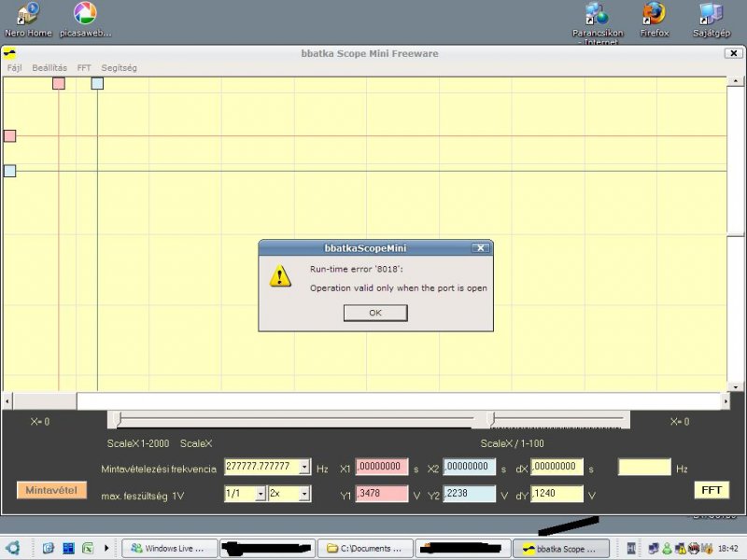Screen dimensions: 747x560
Task: Open the Sajátgép desktop icon
Action: point(712,20)
